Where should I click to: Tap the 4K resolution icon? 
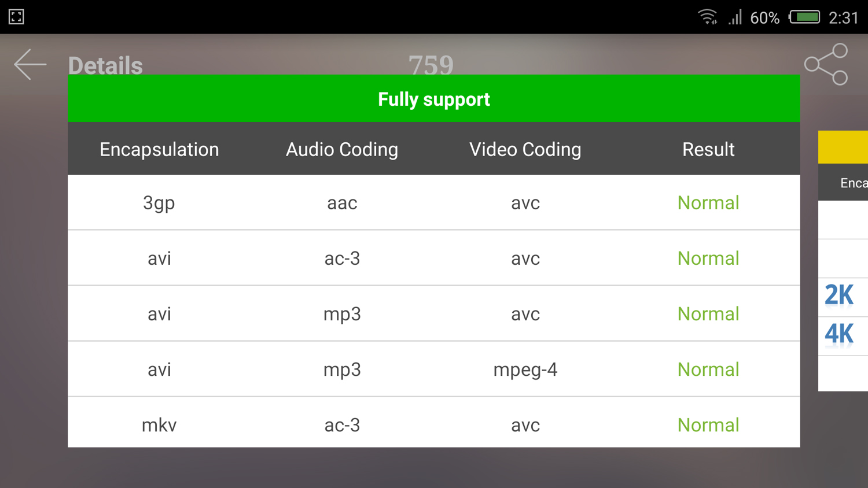tap(839, 334)
